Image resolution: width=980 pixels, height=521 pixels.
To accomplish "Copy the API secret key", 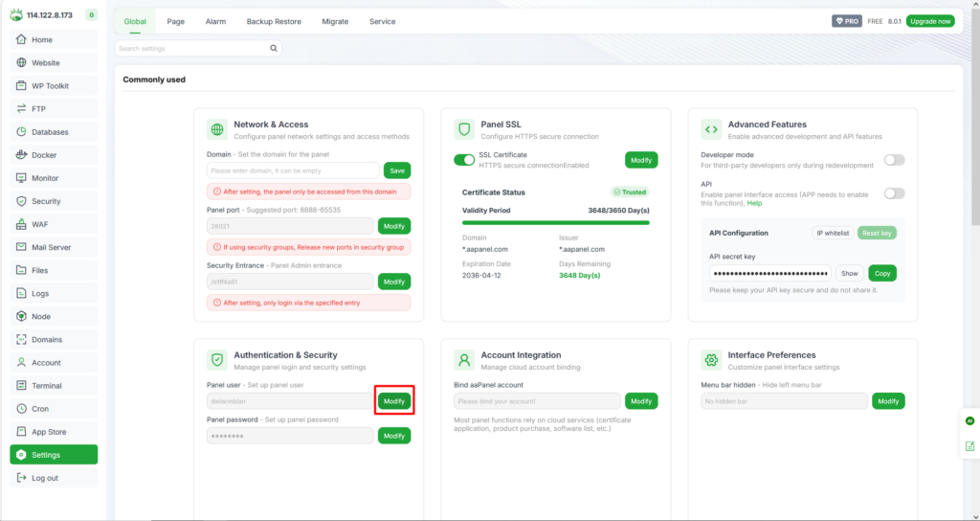I will click(882, 273).
